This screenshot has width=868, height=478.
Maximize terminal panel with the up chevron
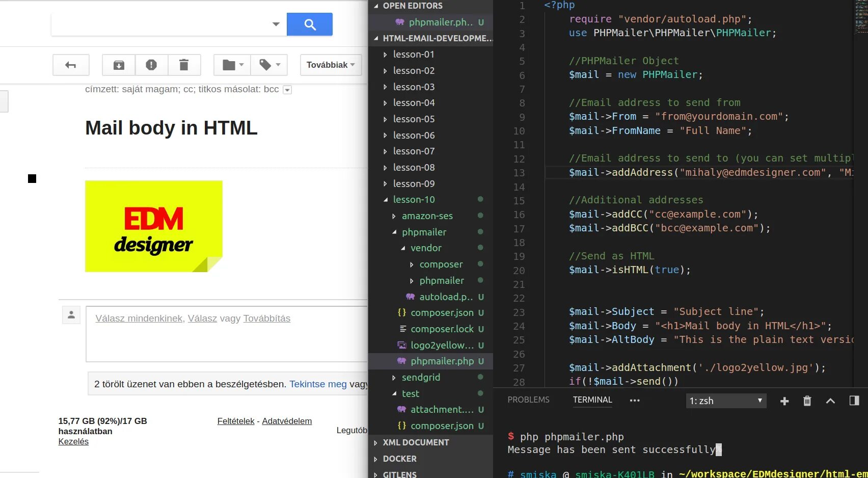point(830,401)
